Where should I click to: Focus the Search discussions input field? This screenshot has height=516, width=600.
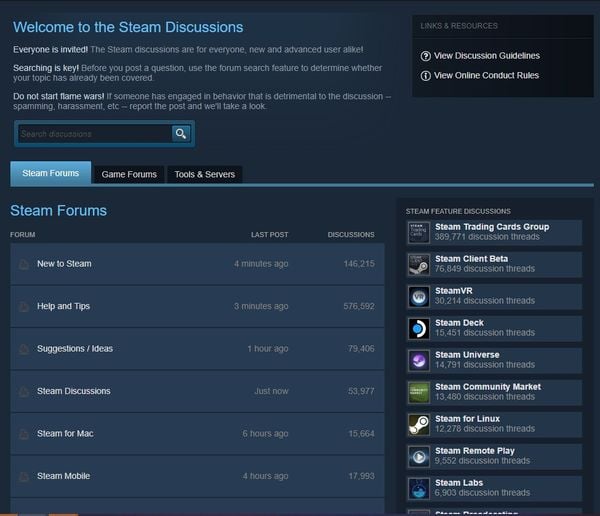pos(95,134)
